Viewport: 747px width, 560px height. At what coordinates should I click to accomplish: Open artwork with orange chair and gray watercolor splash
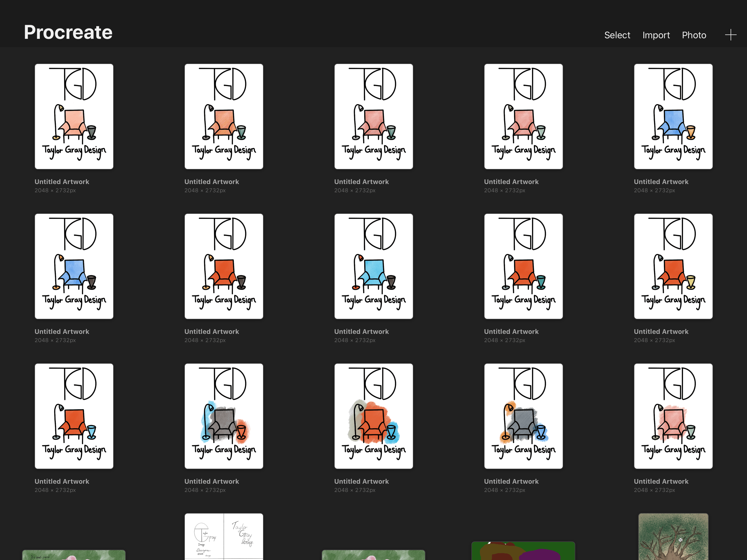coord(373,416)
